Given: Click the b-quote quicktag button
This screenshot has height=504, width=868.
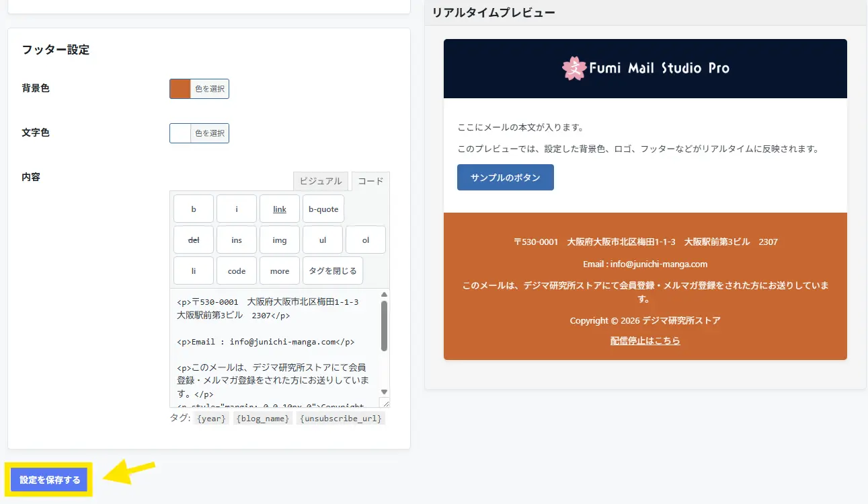Looking at the screenshot, I should pos(323,209).
